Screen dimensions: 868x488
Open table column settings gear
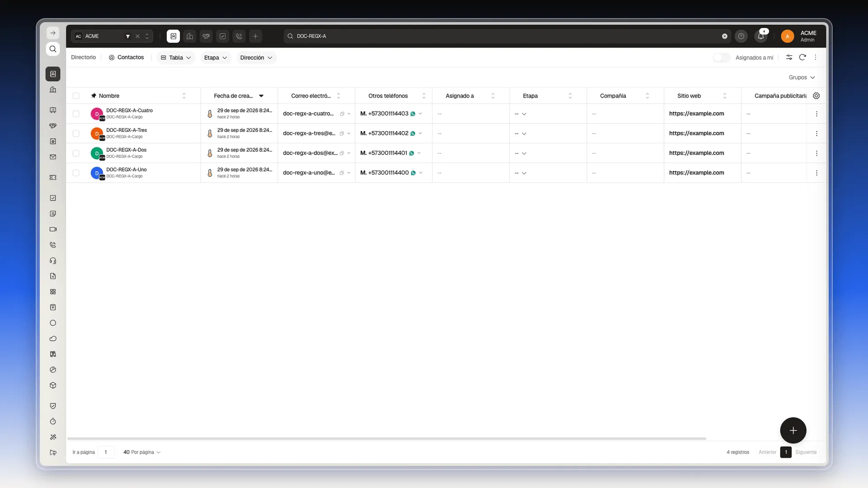[816, 96]
